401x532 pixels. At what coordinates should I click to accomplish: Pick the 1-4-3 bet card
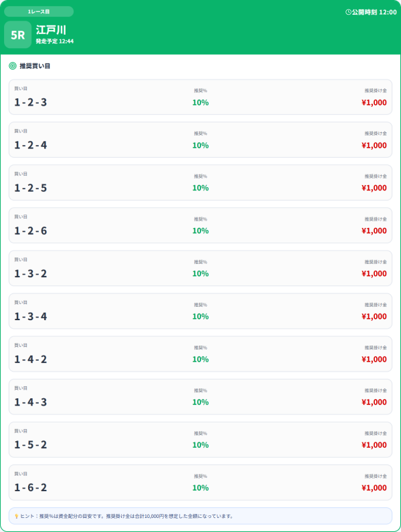click(x=200, y=396)
